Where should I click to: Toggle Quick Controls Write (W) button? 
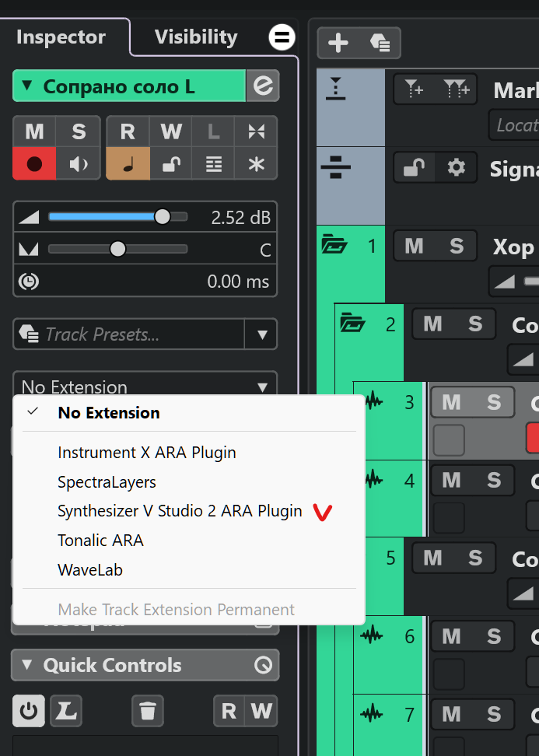[261, 711]
